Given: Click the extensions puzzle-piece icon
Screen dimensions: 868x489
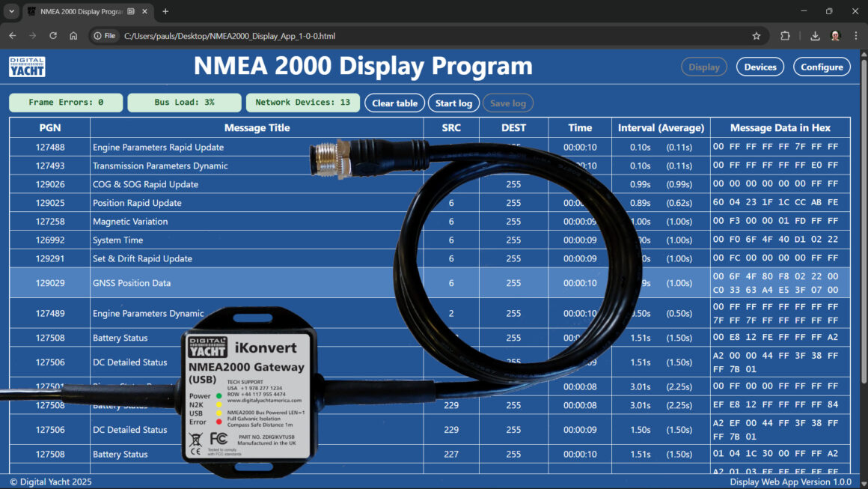Looking at the screenshot, I should pos(786,35).
